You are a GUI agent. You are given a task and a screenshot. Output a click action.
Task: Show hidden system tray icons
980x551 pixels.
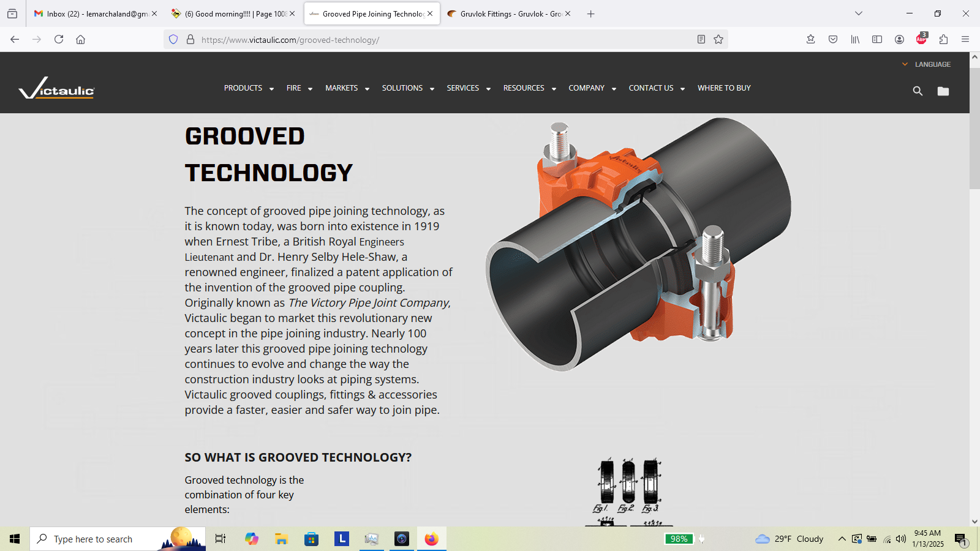(x=842, y=539)
